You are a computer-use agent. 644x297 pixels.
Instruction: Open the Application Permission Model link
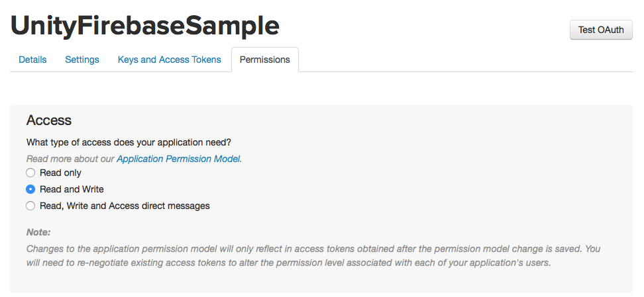[179, 159]
